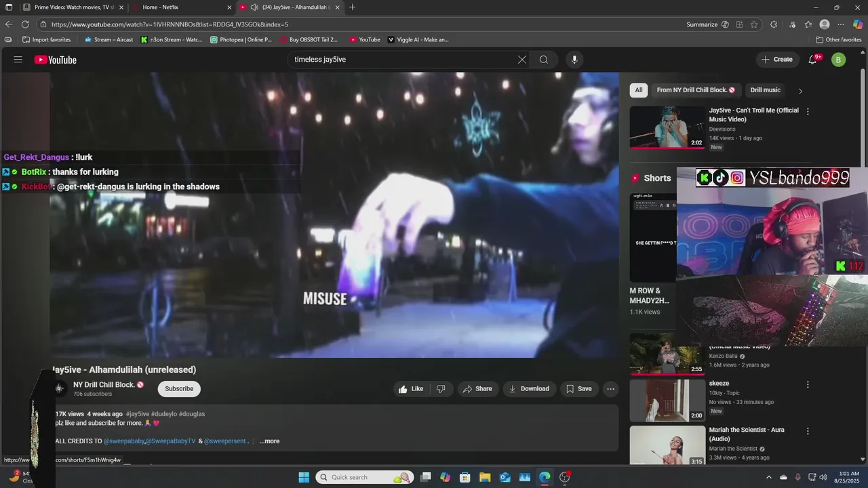This screenshot has width=868, height=488.
Task: Select From NY Drill Chill Block chip
Action: 696,90
